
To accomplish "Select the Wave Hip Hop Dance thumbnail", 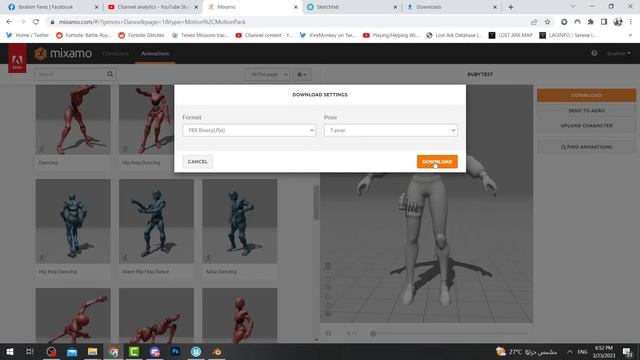I will (156, 221).
